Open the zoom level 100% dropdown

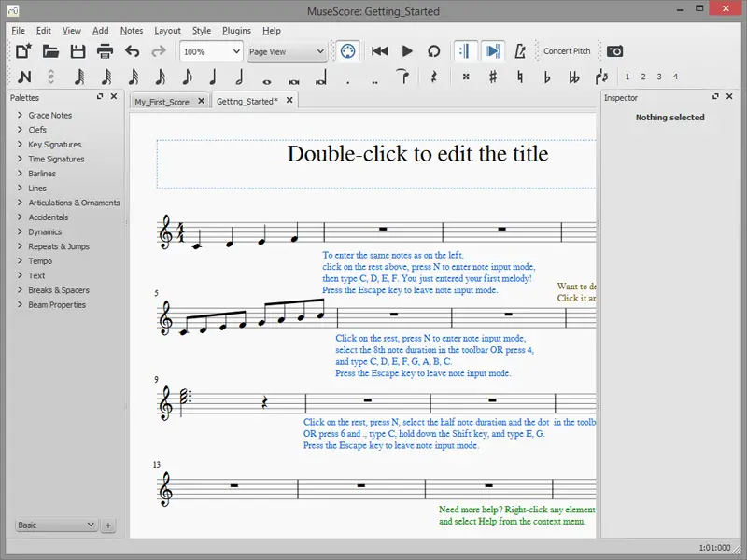tap(211, 51)
